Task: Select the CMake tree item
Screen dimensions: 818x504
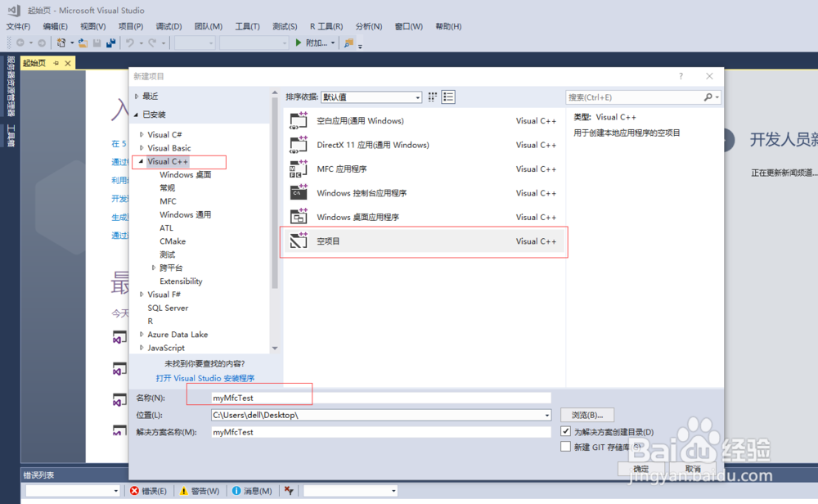Action: click(173, 241)
